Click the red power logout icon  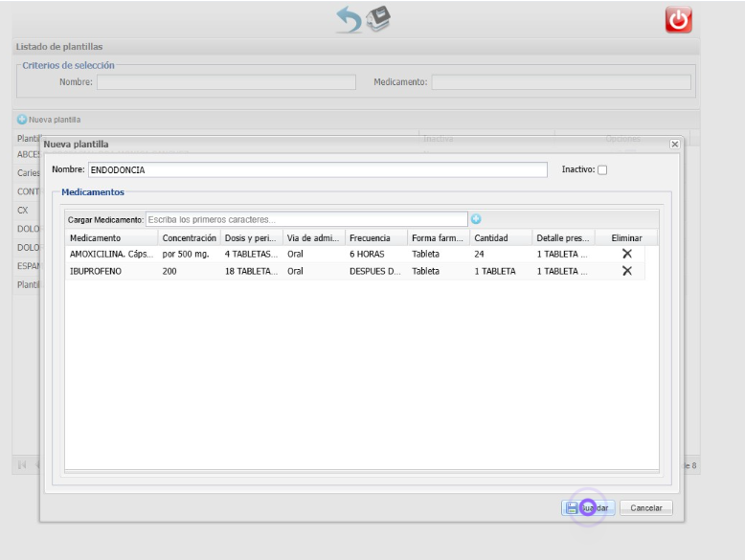[678, 20]
